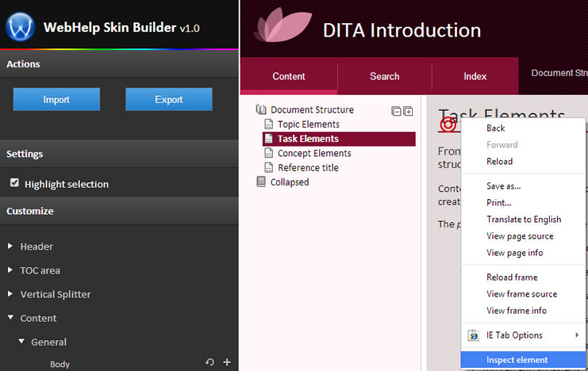Expand all TOC topics icon
Screen dimensions: 588x371
click(x=408, y=111)
